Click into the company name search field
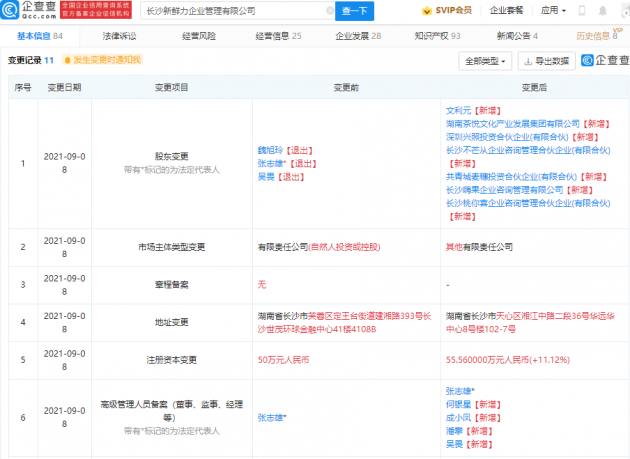The image size is (630, 459). click(235, 11)
